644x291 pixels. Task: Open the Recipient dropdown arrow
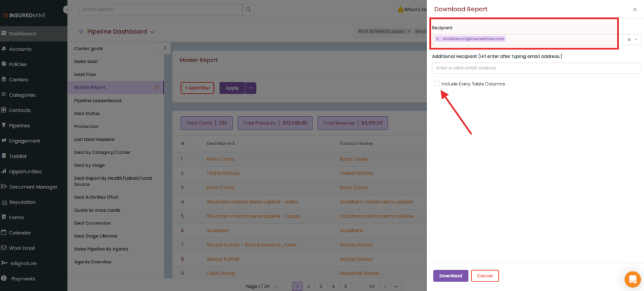coord(636,40)
